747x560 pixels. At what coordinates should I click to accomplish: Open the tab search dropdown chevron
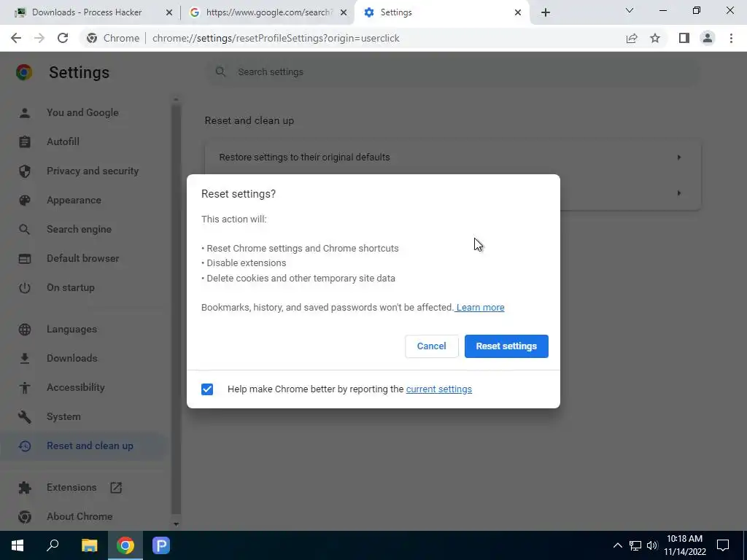[x=630, y=10]
